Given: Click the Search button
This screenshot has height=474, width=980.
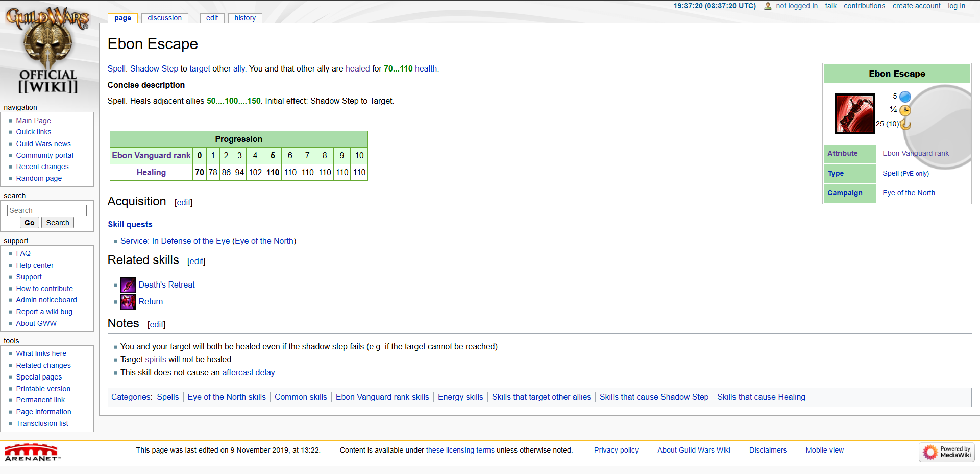Looking at the screenshot, I should [58, 223].
